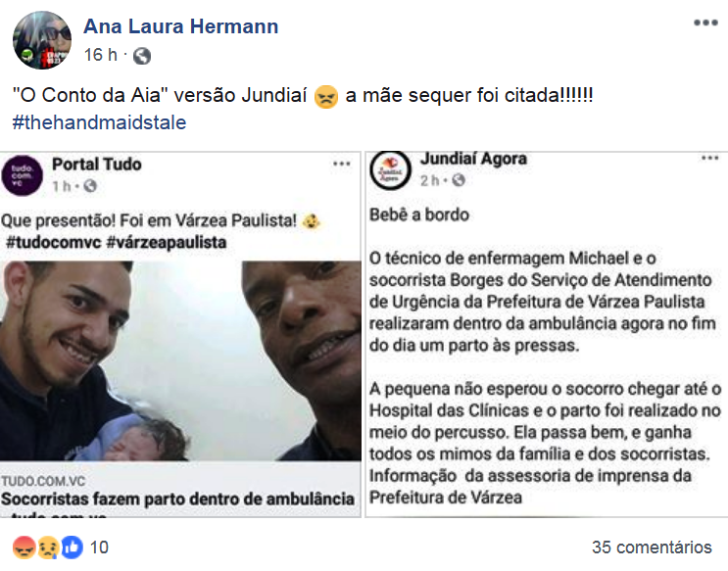Viewport: 728px width, 571px height.
Task: View the 35 comentários link
Action: [652, 547]
